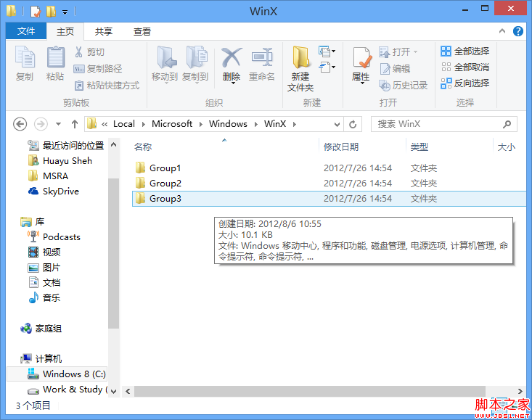Screen dimensions: 532x420
Task: Click the Forward navigation arrow
Action: (x=41, y=124)
